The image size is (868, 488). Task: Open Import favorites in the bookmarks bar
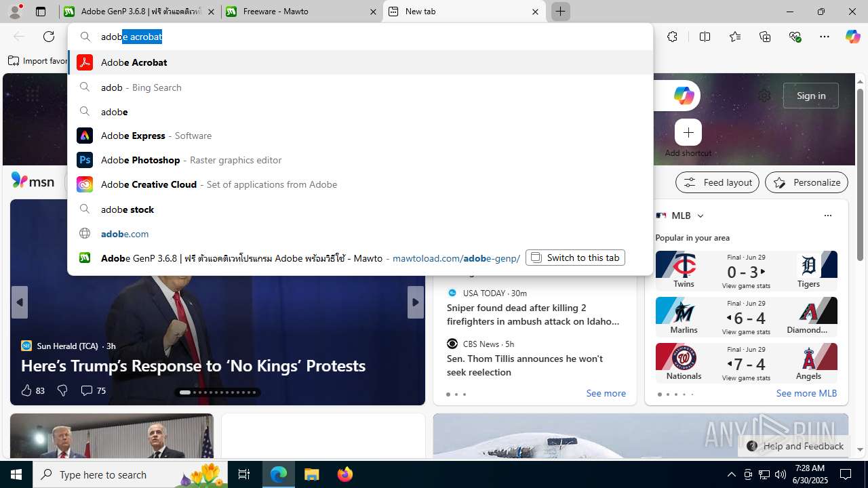click(38, 61)
